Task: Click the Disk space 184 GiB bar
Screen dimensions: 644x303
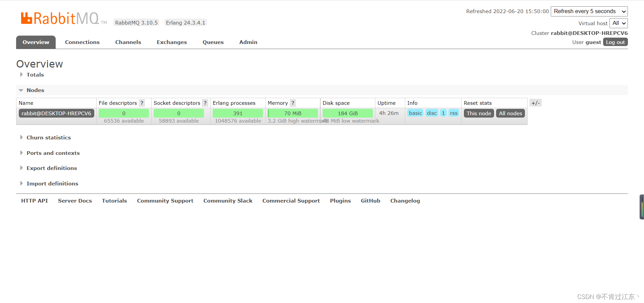Action: click(x=348, y=113)
